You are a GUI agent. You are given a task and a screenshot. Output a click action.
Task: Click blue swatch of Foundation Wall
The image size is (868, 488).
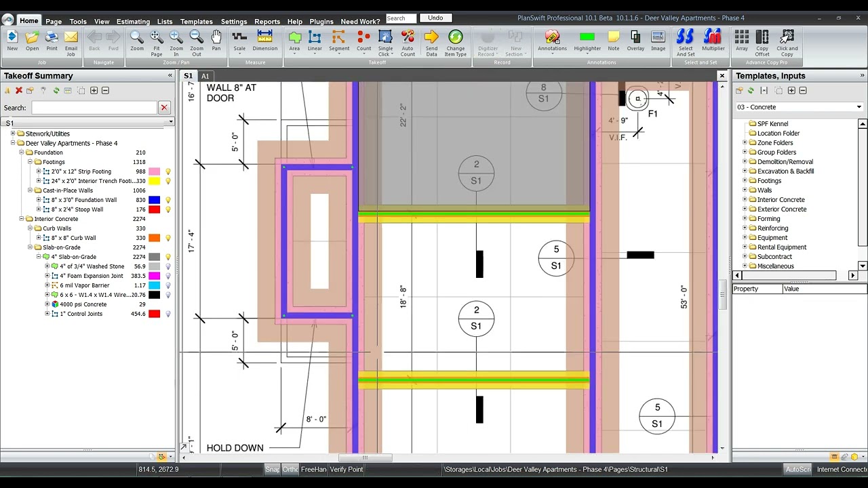[155, 200]
